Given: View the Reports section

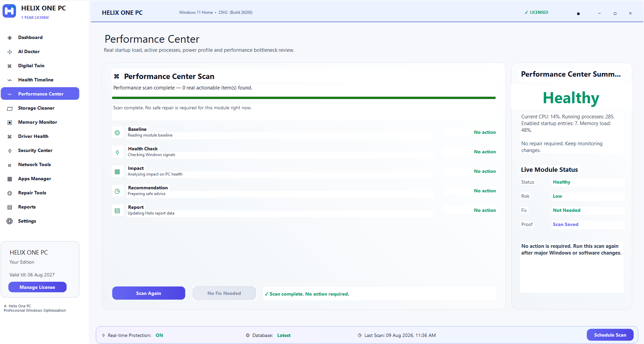Looking at the screenshot, I should [40, 207].
